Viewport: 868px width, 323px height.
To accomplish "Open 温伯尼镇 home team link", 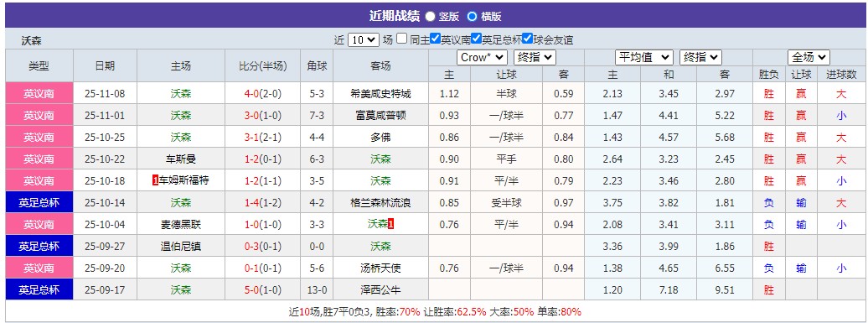I will pyautogui.click(x=180, y=246).
